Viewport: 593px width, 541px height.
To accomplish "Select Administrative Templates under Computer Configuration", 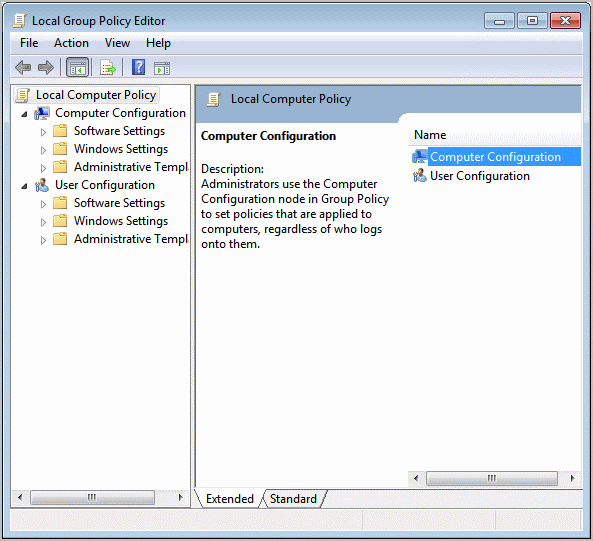I will pyautogui.click(x=131, y=167).
